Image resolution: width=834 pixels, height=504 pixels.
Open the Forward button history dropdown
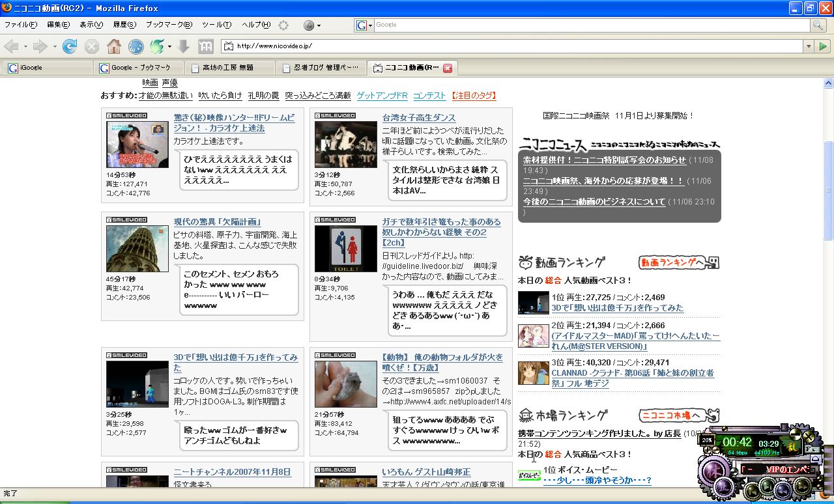(55, 46)
